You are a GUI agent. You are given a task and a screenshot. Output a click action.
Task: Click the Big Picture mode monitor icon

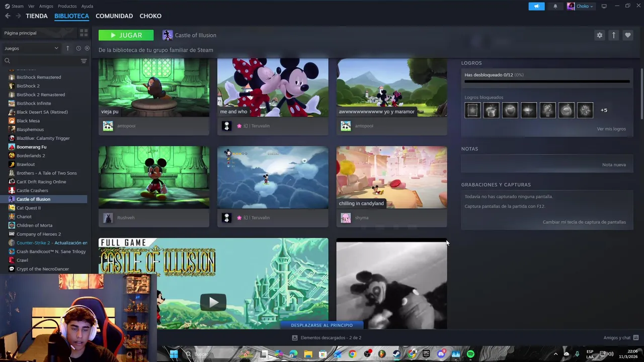point(604,6)
